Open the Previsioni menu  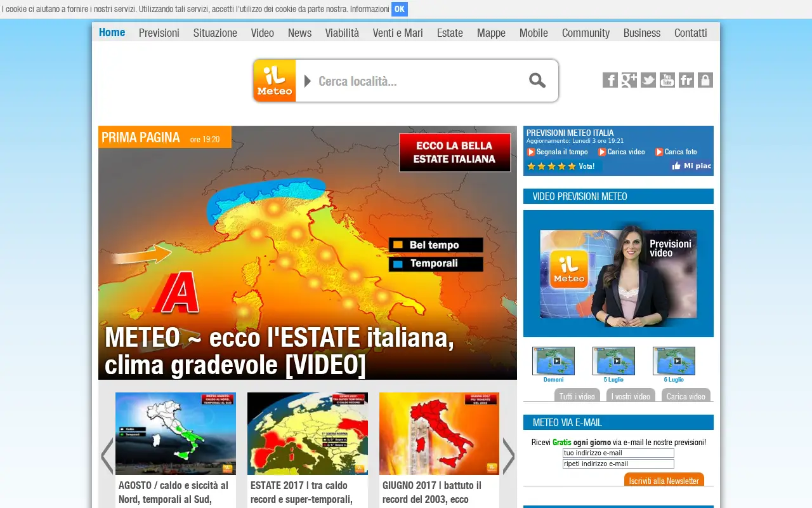pos(159,33)
